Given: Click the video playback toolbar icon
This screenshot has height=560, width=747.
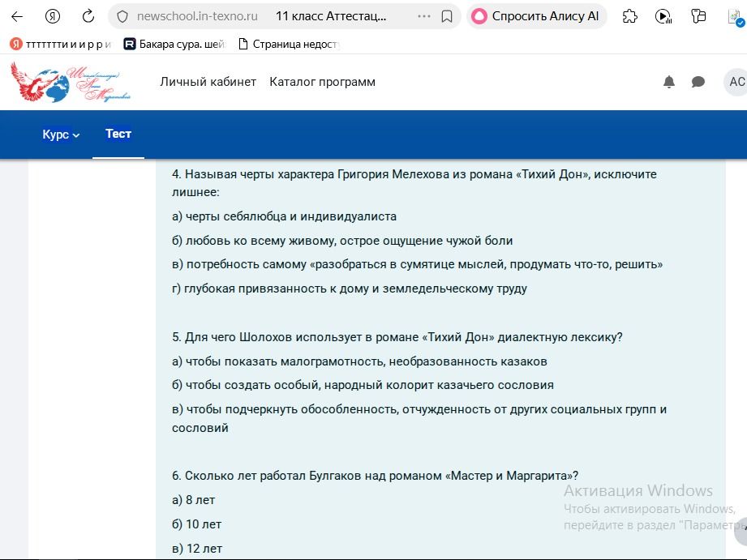Looking at the screenshot, I should [x=663, y=17].
